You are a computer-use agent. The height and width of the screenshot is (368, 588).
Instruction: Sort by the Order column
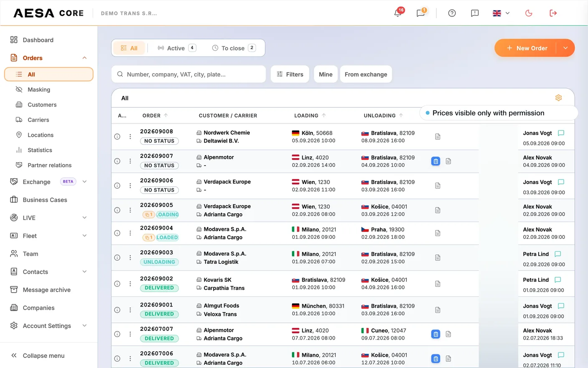pyautogui.click(x=155, y=115)
